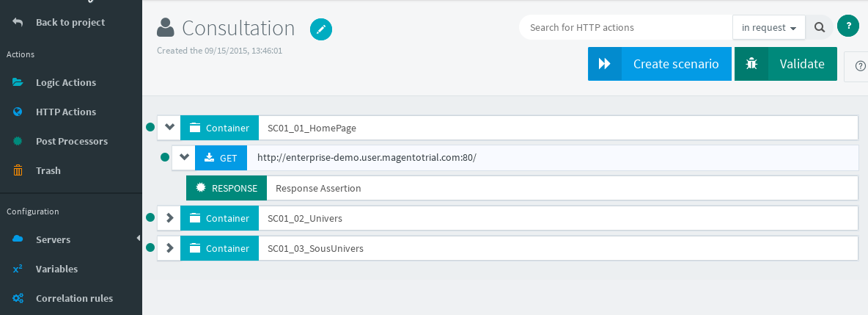Viewport: 868px width, 315px height.
Task: Collapse the SC01_01_HomePage container chevron
Action: coord(170,127)
